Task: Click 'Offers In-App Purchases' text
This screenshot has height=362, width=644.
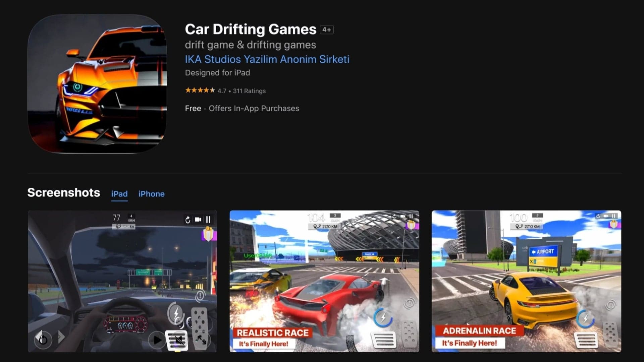Action: (x=254, y=108)
